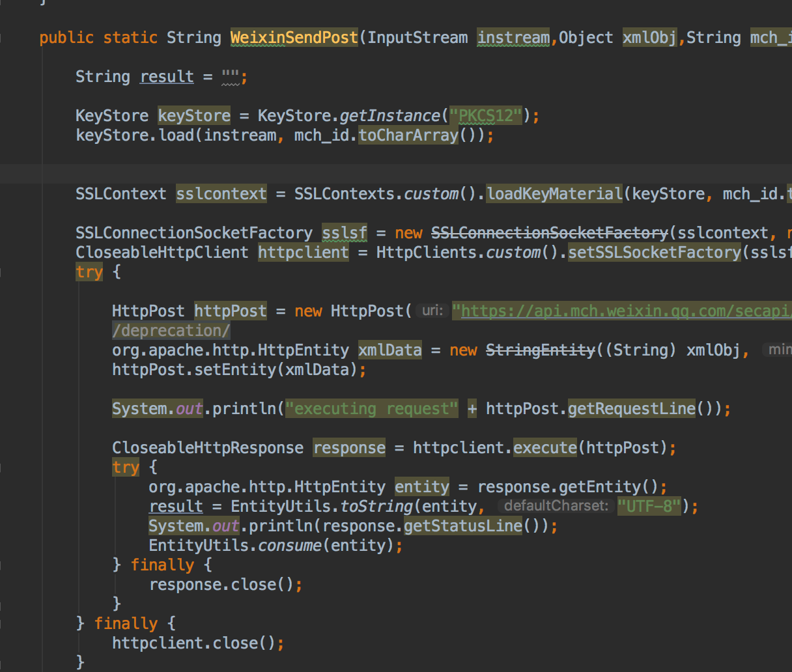
Task: Click the toCharArray method call
Action: (x=407, y=135)
